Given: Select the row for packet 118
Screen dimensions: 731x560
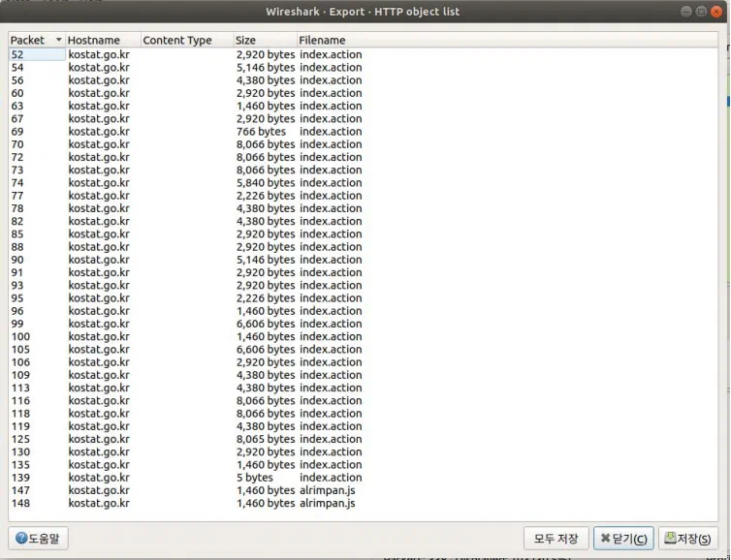Looking at the screenshot, I should click(364, 414).
